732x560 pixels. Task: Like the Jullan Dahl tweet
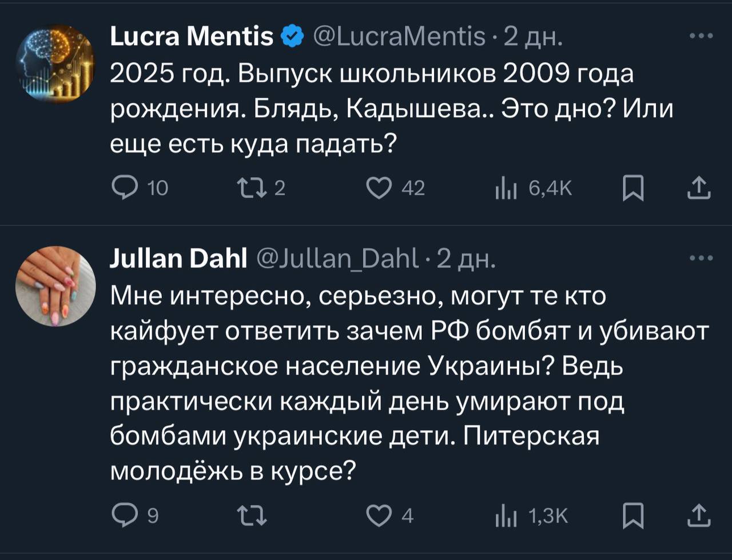(x=377, y=516)
